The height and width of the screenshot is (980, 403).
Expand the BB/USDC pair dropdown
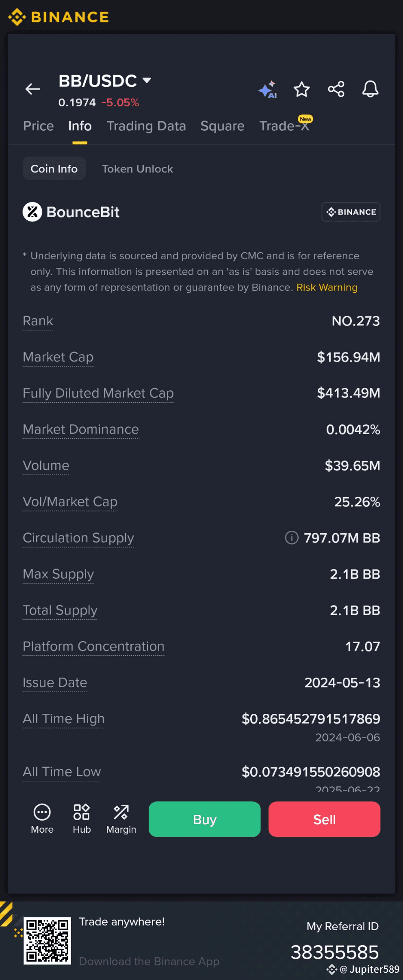[x=147, y=80]
